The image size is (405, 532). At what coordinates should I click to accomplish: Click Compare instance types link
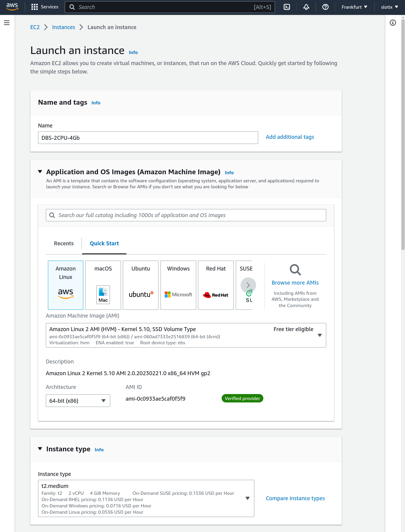coord(295,498)
